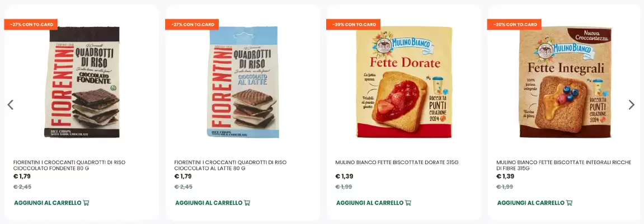The height and width of the screenshot is (224, 644).
Task: Add Mulino Bianco Fette Integrali to cart
Action: (x=535, y=203)
